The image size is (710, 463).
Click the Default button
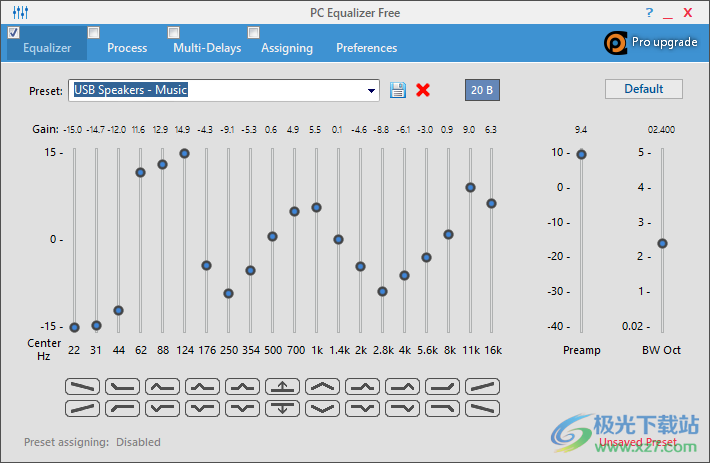click(x=644, y=89)
